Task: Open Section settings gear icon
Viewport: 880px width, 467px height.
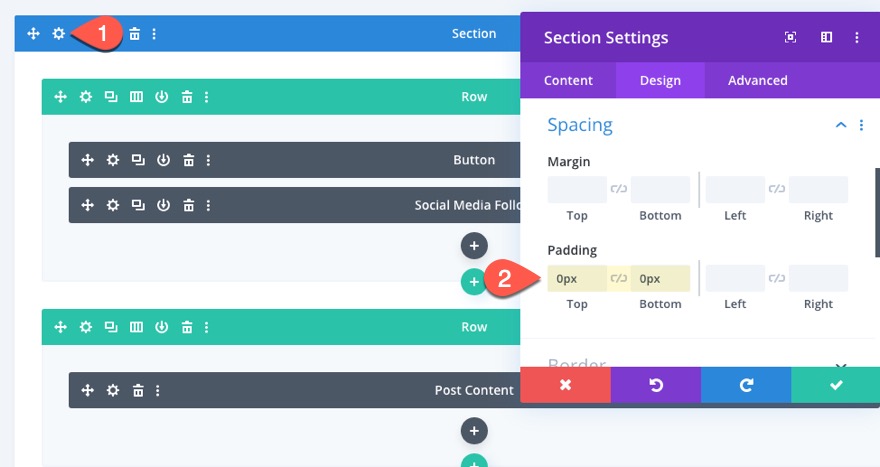Action: pyautogui.click(x=59, y=34)
